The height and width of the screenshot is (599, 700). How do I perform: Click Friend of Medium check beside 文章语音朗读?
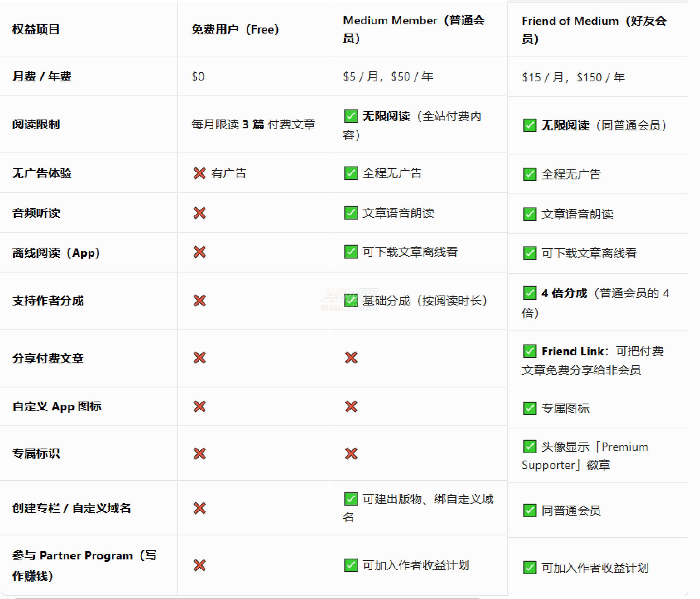point(530,214)
